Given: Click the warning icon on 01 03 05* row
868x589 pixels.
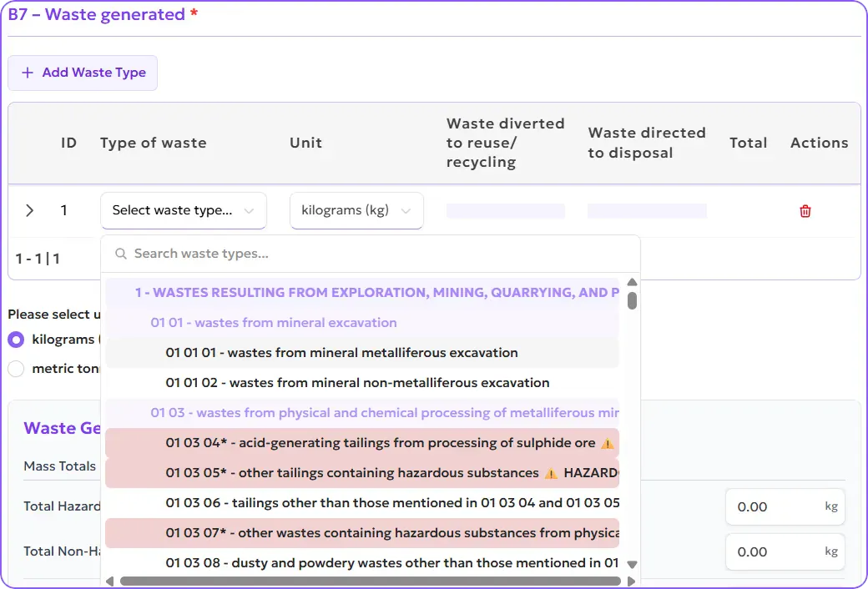Looking at the screenshot, I should tap(551, 473).
